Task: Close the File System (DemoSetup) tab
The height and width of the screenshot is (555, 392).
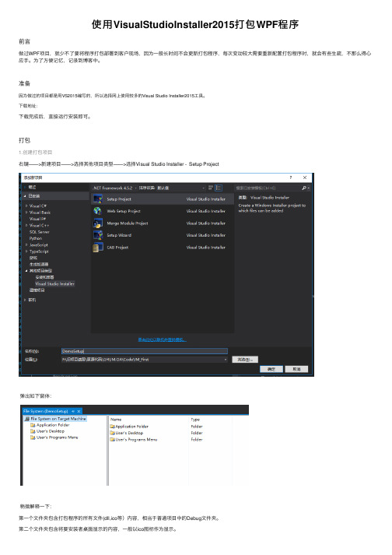Action: click(x=79, y=411)
